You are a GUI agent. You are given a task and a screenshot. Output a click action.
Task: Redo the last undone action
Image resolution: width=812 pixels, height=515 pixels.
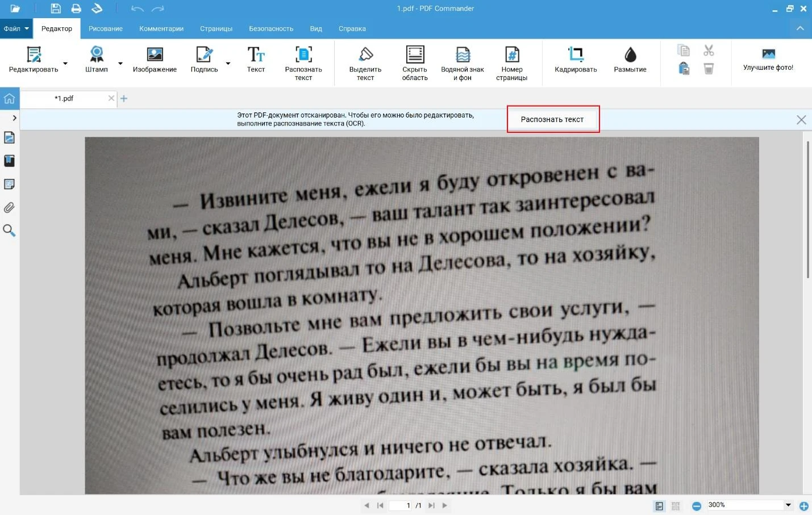coord(158,9)
